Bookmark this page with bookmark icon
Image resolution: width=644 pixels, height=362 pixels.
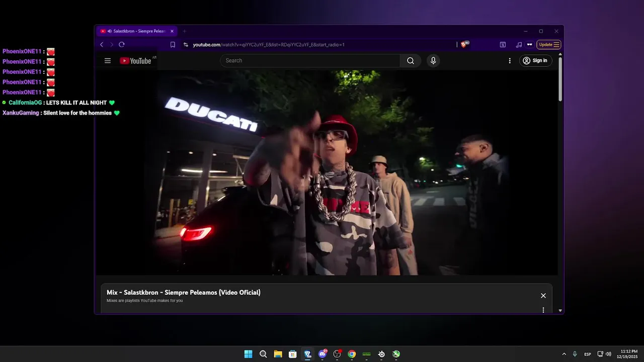[173, 45]
